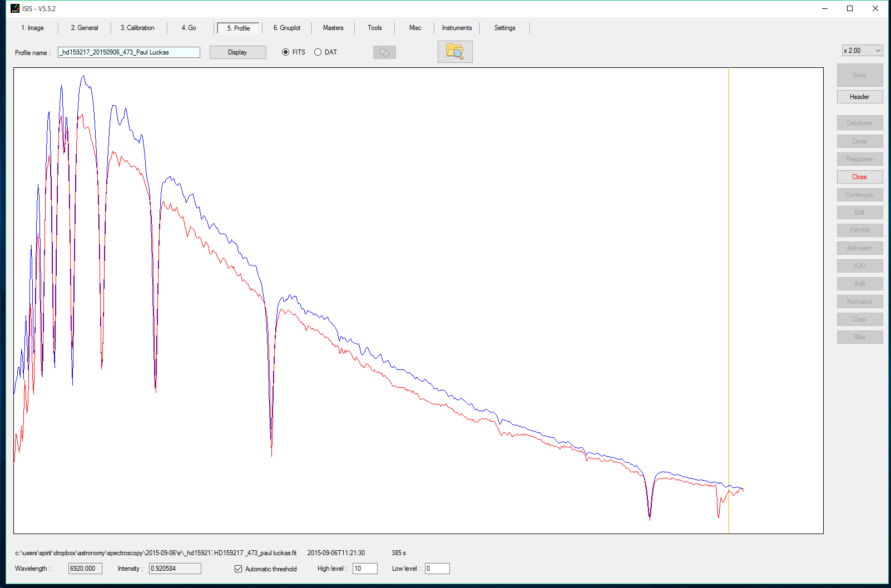Open the file browser folder icon
Screen dimensions: 891x588
click(x=454, y=52)
